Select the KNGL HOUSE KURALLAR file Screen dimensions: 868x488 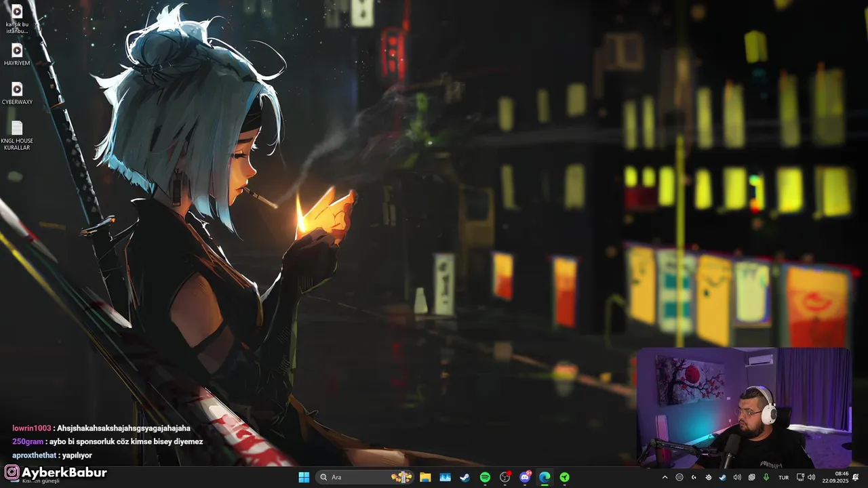click(17, 136)
